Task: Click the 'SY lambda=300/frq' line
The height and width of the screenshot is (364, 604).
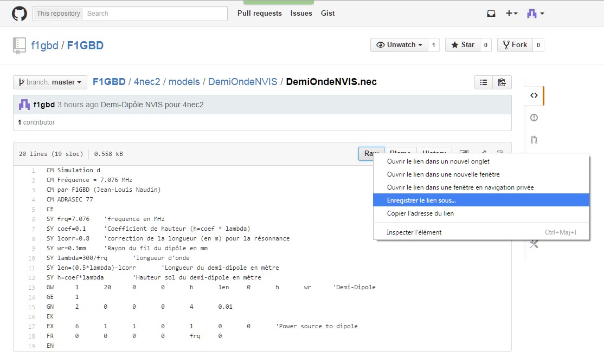Action: click(x=77, y=258)
